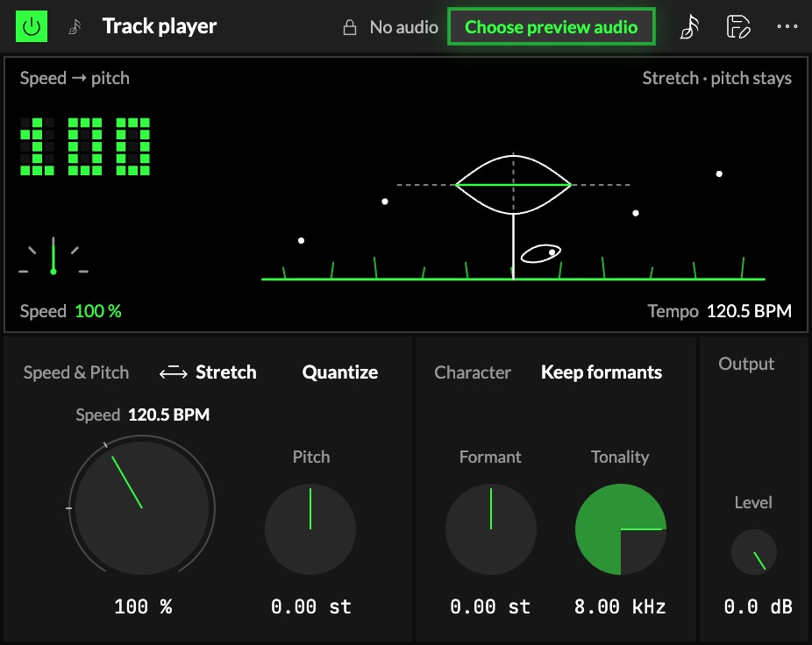The height and width of the screenshot is (645, 812).
Task: Click the Pitch knob label
Action: click(310, 457)
